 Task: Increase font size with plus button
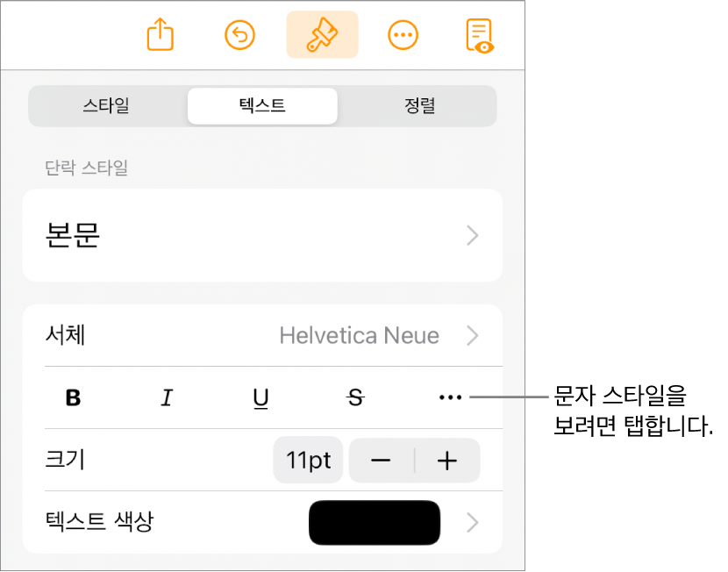pyautogui.click(x=447, y=461)
